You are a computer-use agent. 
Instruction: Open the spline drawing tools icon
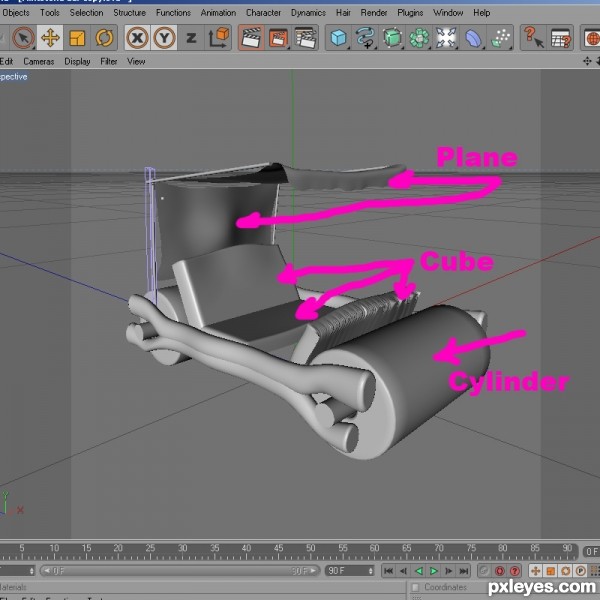pyautogui.click(x=365, y=38)
